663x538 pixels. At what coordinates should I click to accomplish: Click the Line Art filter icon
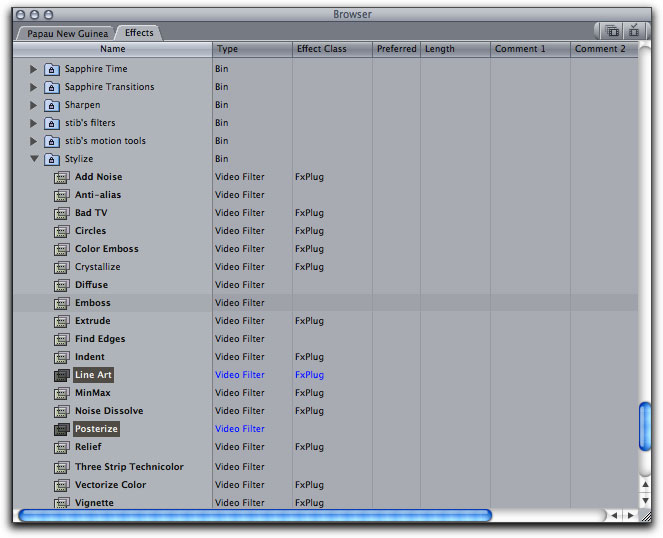(x=61, y=375)
